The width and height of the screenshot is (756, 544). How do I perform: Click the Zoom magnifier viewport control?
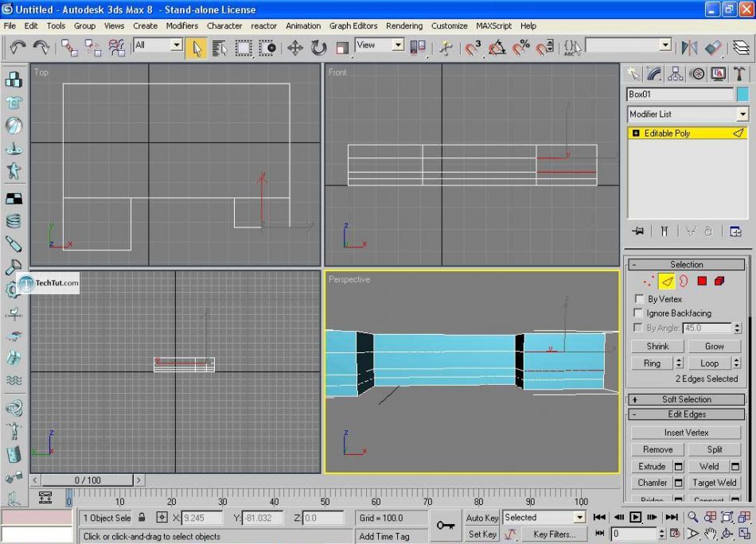pos(693,517)
